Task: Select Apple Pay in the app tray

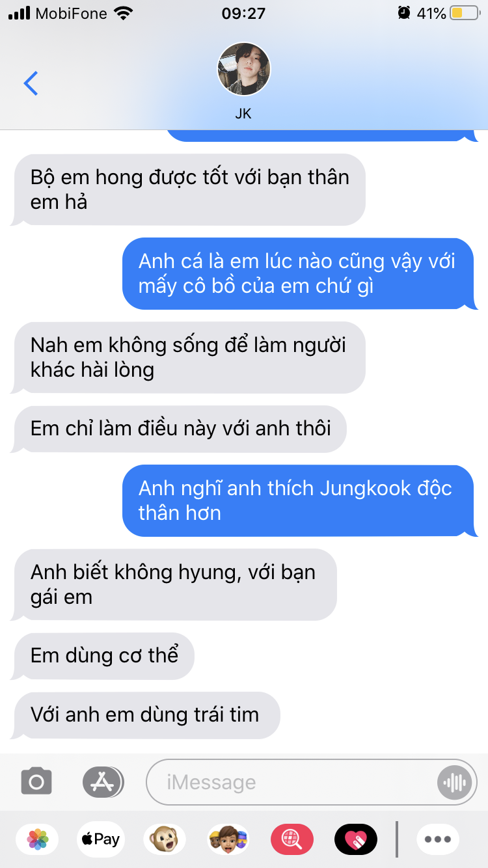Action: [x=101, y=839]
